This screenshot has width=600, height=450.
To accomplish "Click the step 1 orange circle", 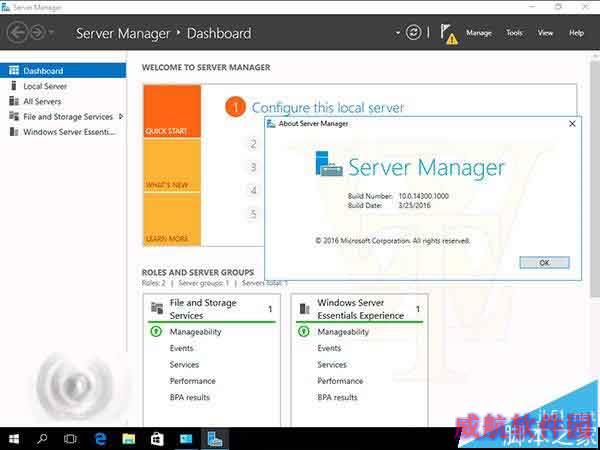I will [235, 107].
